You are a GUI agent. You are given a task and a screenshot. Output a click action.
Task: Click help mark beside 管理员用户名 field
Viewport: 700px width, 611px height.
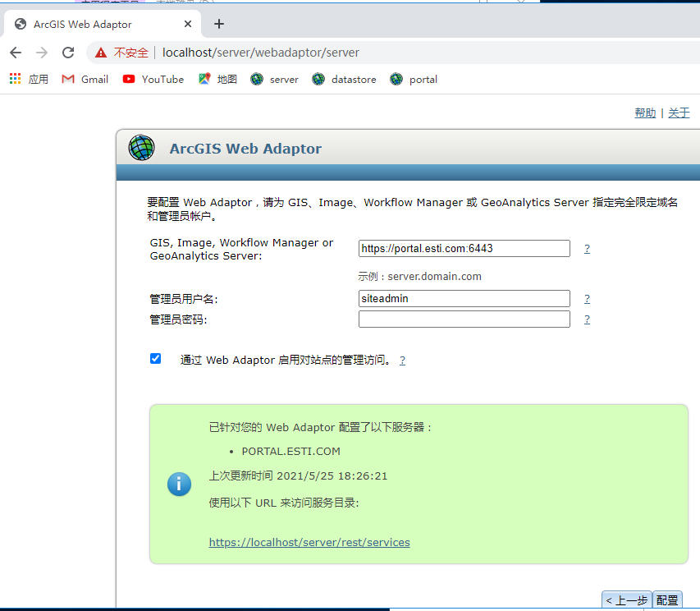click(x=587, y=298)
